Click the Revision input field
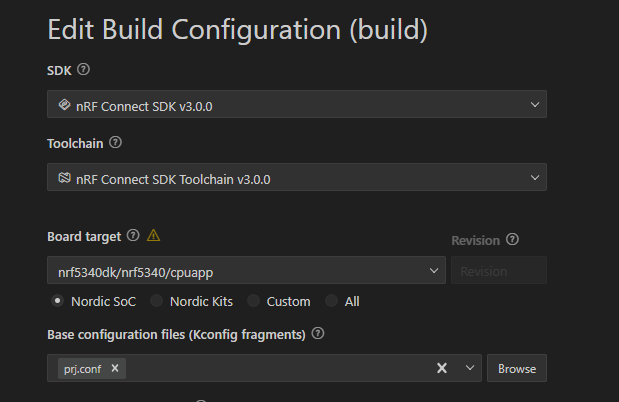Viewport: 619px width, 402px height. [499, 271]
